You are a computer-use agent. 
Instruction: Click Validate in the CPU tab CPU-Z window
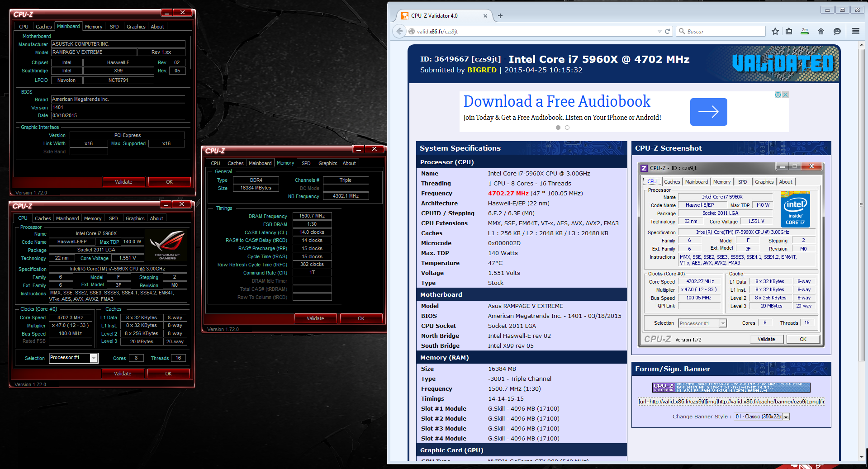123,374
